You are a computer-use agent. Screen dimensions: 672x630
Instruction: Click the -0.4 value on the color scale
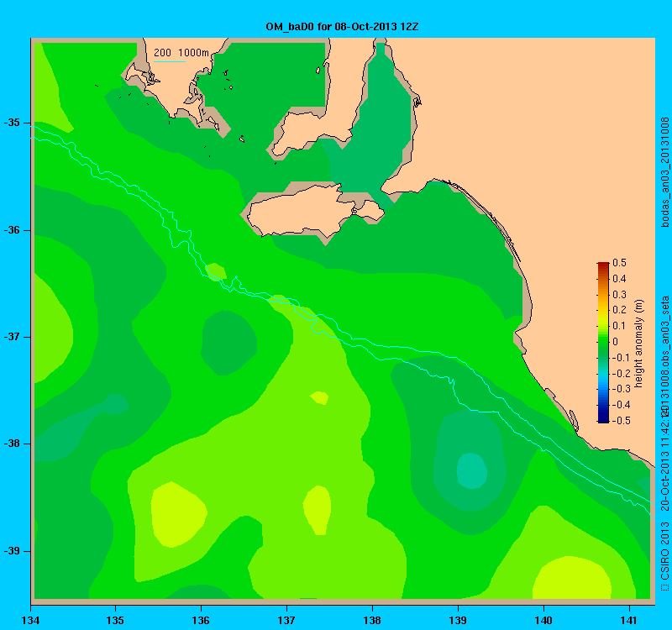[x=621, y=405]
